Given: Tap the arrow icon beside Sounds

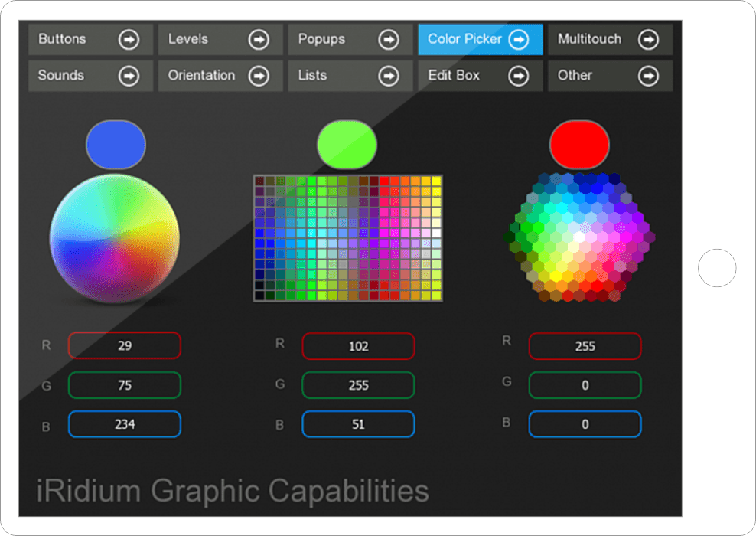Looking at the screenshot, I should [x=129, y=76].
